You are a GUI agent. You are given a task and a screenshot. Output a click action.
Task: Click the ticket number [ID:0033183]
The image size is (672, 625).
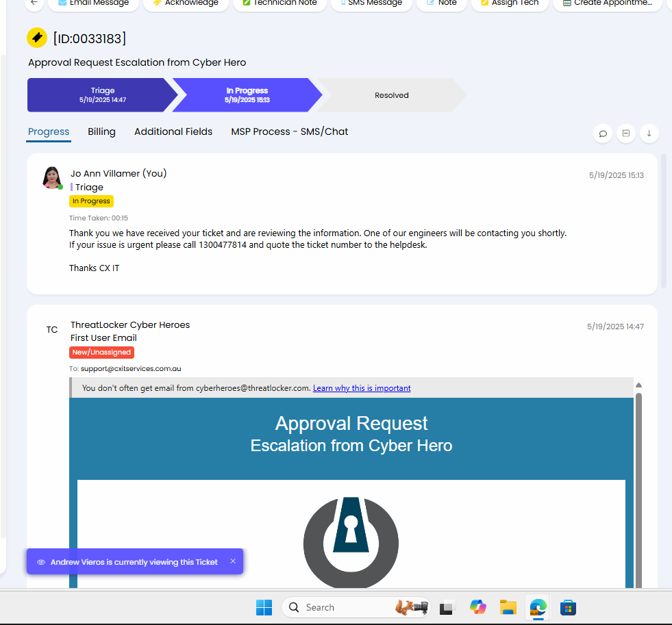click(90, 38)
